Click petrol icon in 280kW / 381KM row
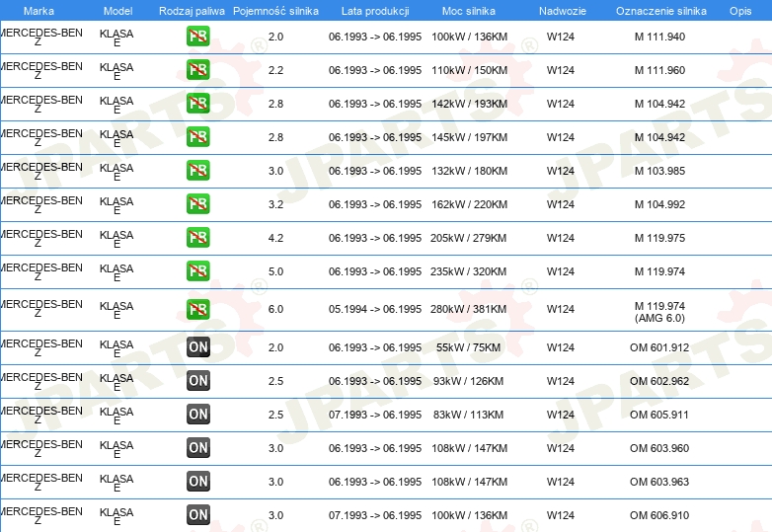This screenshot has height=532, width=772. (x=197, y=309)
